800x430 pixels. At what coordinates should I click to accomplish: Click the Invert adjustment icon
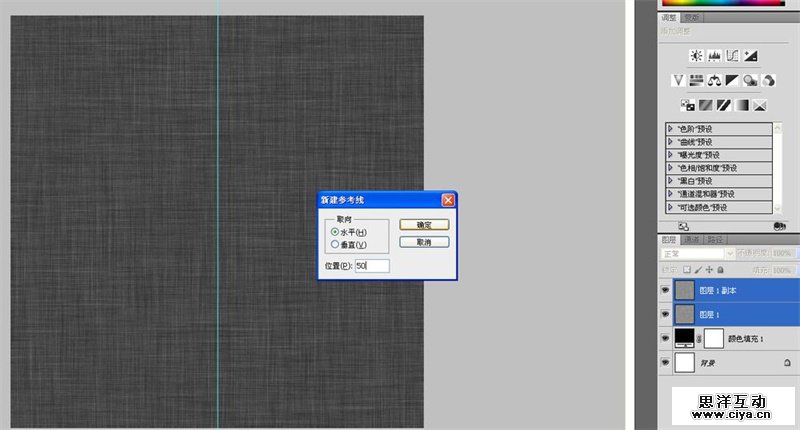[688, 104]
